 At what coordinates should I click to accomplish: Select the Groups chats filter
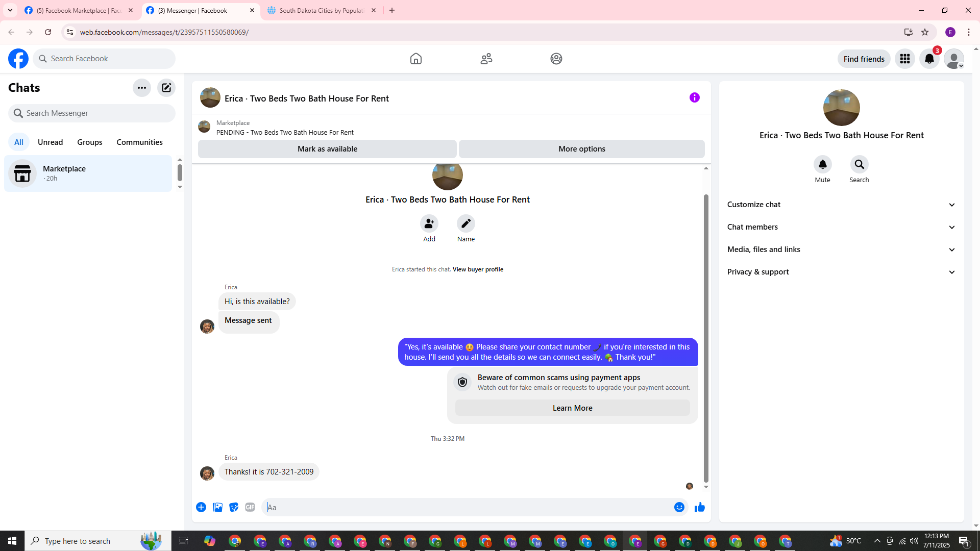[90, 142]
